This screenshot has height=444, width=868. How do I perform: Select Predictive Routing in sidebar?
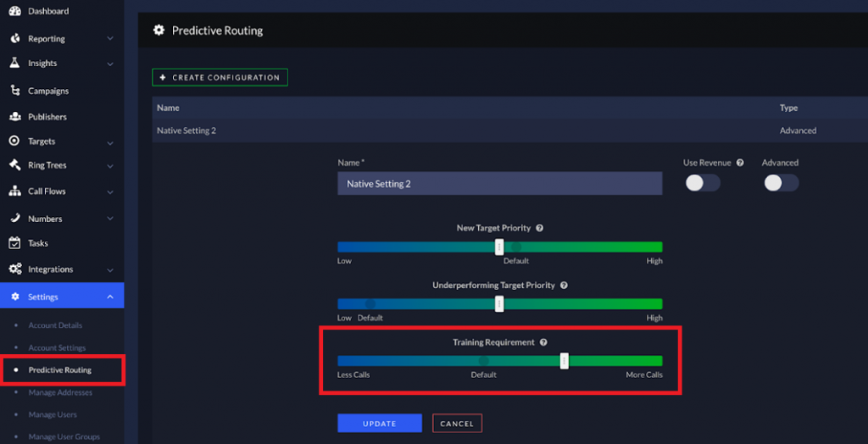tap(59, 370)
